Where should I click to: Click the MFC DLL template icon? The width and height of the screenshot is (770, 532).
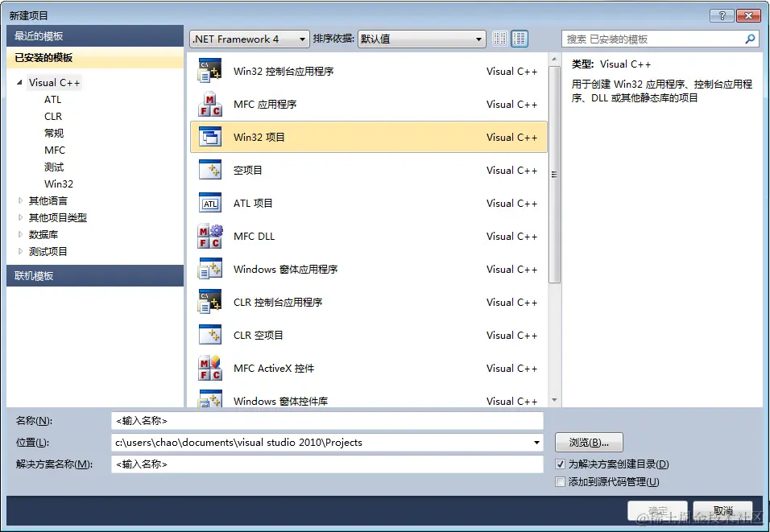tap(209, 236)
